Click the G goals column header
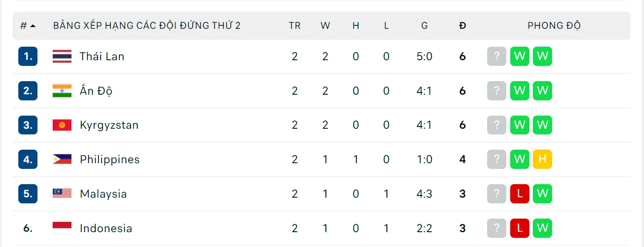 (x=424, y=26)
